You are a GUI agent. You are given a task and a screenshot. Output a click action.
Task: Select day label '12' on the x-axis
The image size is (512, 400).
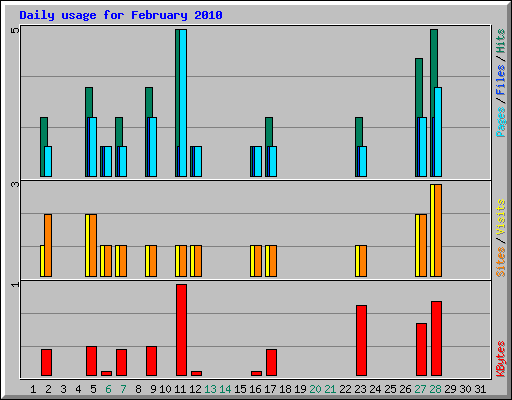click(x=195, y=389)
